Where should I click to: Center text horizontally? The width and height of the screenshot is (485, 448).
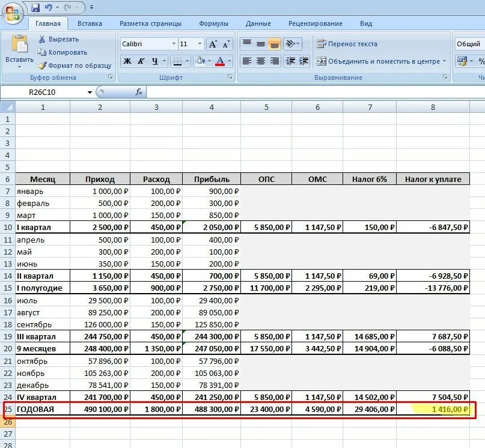261,61
